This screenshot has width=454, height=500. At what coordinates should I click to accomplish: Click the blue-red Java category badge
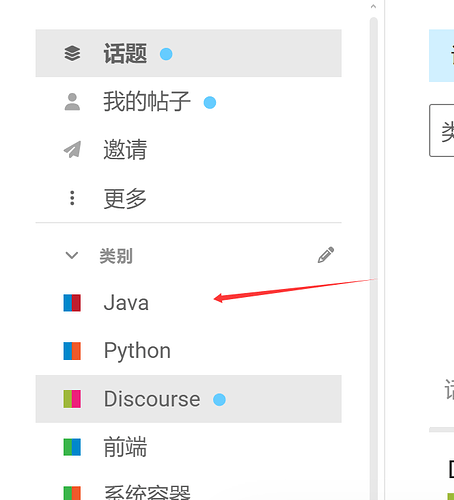coord(72,303)
